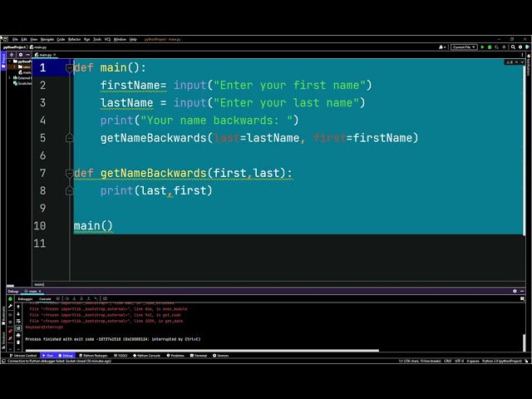
Task: Click pythonProject in the breadcrumb bar
Action: pos(14,47)
